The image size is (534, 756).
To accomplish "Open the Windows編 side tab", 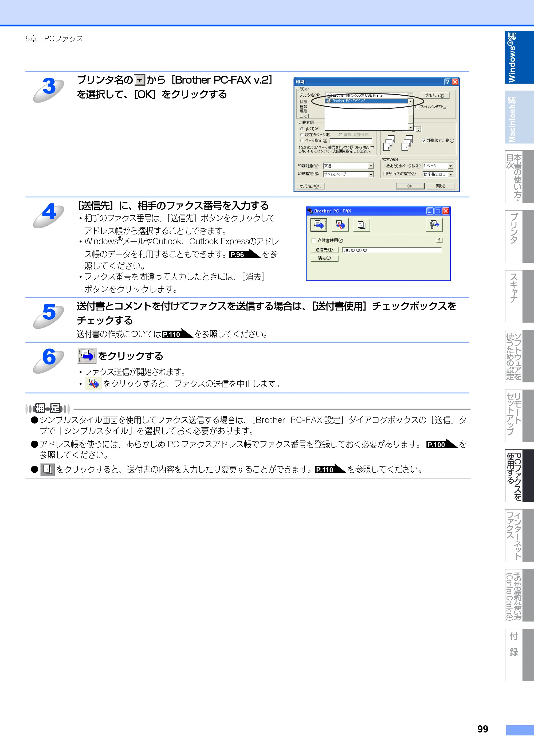I will click(x=519, y=57).
